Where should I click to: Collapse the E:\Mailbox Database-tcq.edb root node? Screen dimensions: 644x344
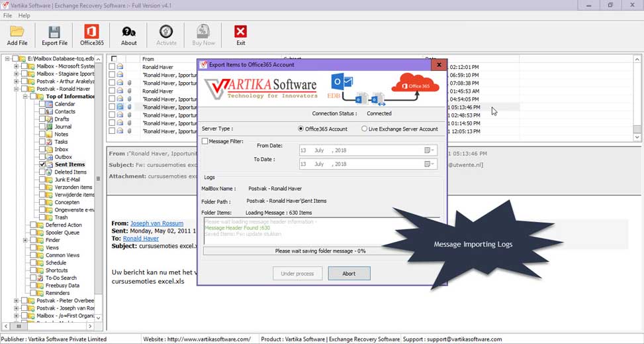point(8,58)
